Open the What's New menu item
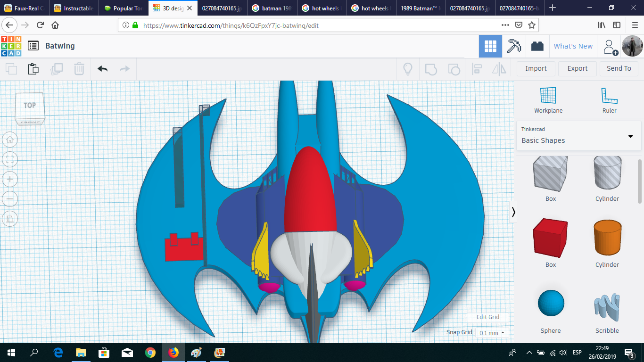This screenshot has height=362, width=644. coord(573,46)
